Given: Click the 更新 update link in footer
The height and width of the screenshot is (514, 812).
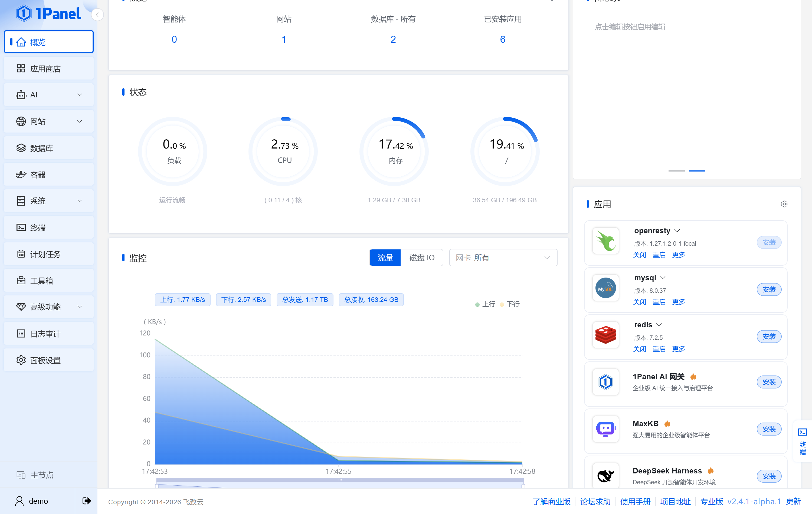Looking at the screenshot, I should click(x=793, y=501).
